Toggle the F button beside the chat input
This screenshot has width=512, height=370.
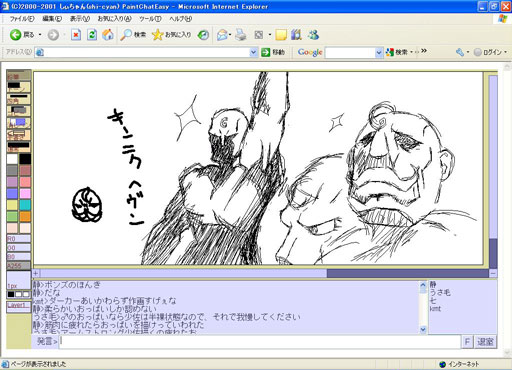point(467,342)
